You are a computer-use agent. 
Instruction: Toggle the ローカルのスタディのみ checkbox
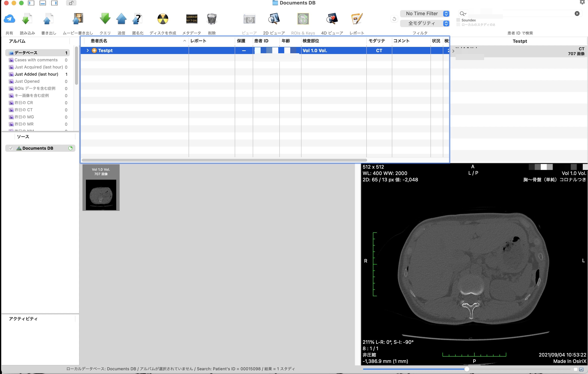458,25
